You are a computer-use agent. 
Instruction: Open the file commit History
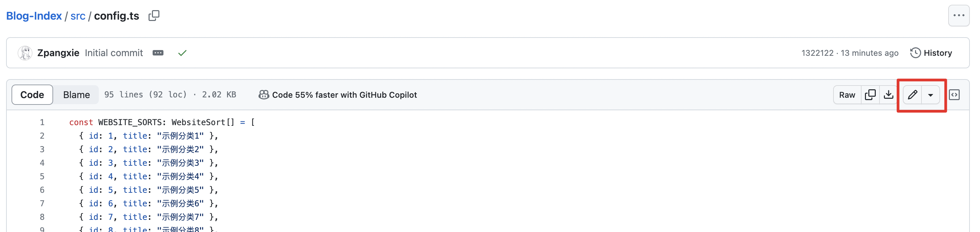[x=931, y=53]
